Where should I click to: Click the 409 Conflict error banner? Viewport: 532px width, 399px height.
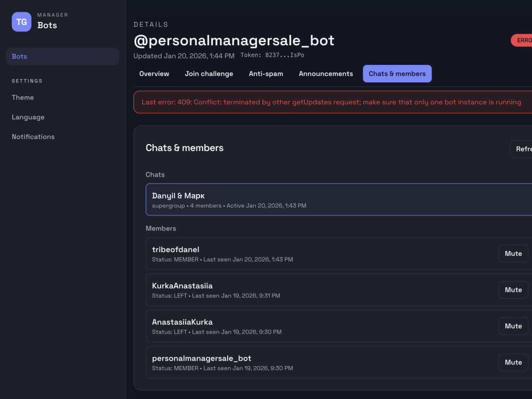[x=333, y=102]
